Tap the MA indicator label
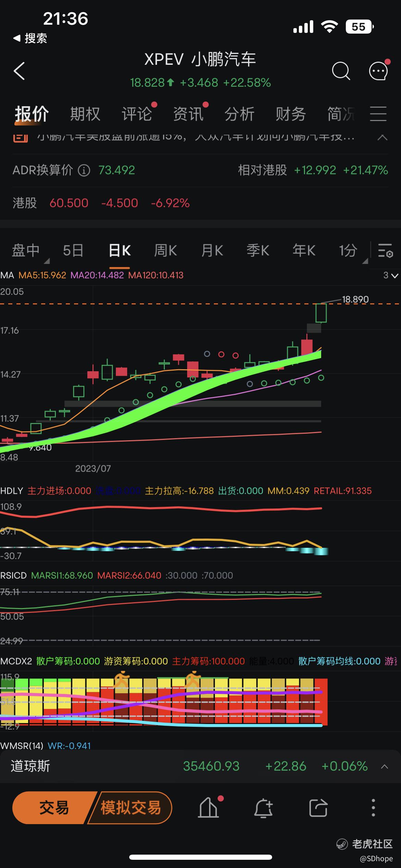Viewport: 401px width, 868px height. point(7,275)
